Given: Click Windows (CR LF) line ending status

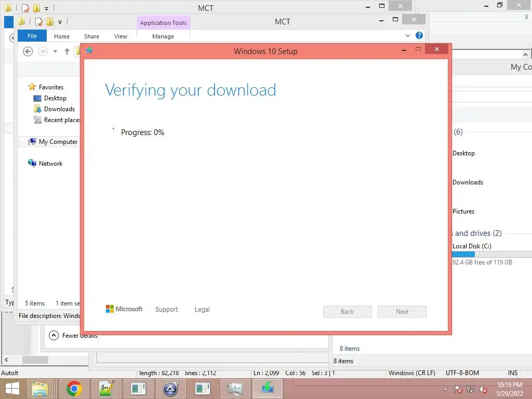Looking at the screenshot, I should [412, 373].
